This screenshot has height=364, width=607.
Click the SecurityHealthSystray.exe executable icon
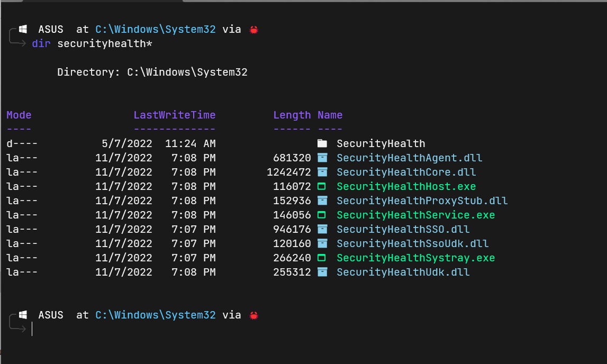coord(322,258)
